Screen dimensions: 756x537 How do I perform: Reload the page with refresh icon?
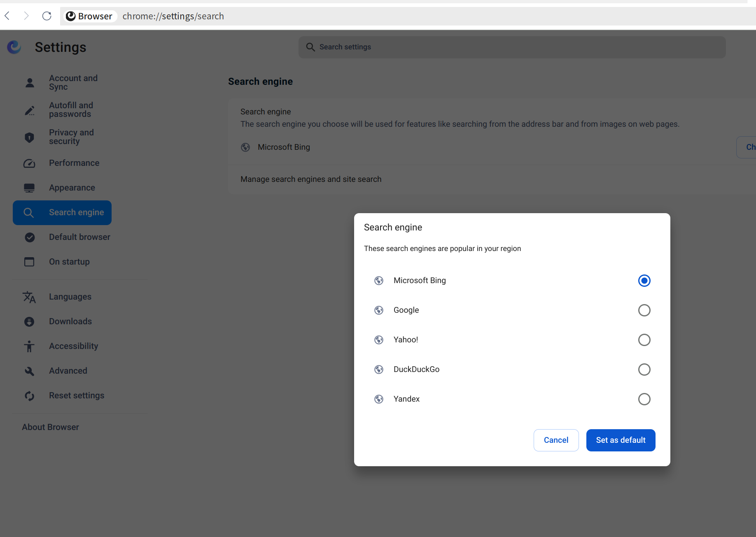47,16
